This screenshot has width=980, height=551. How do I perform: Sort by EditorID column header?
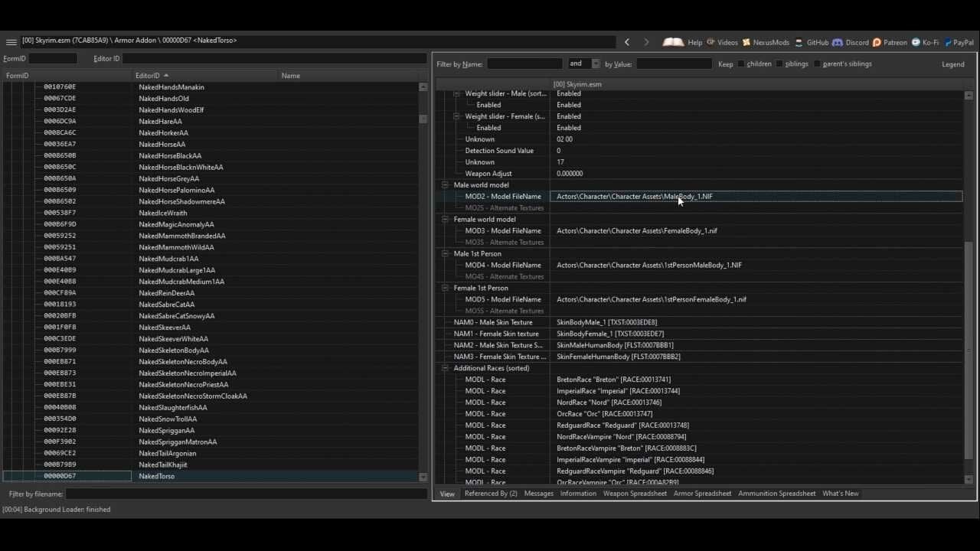tap(204, 76)
